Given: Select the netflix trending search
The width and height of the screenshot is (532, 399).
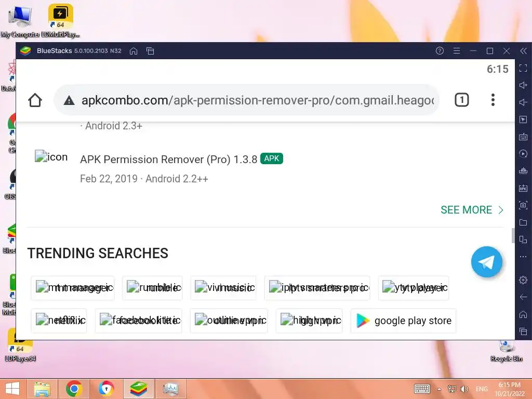Looking at the screenshot, I should tap(59, 321).
